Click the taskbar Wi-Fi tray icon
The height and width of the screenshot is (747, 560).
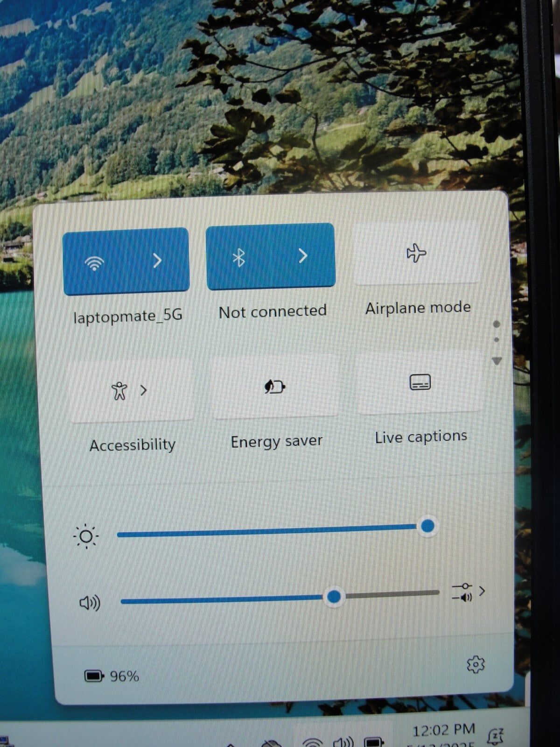point(312,742)
